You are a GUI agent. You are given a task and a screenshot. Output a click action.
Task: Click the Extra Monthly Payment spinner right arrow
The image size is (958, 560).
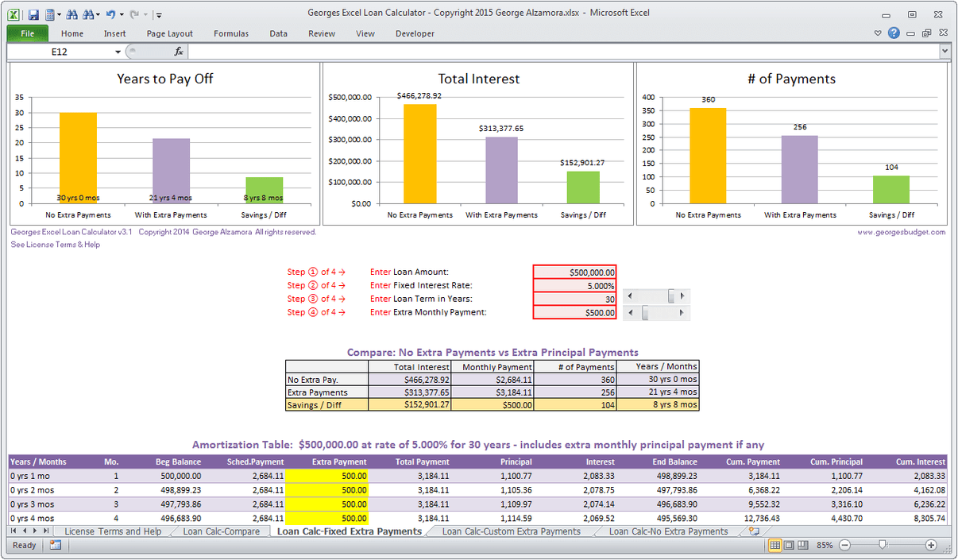682,312
